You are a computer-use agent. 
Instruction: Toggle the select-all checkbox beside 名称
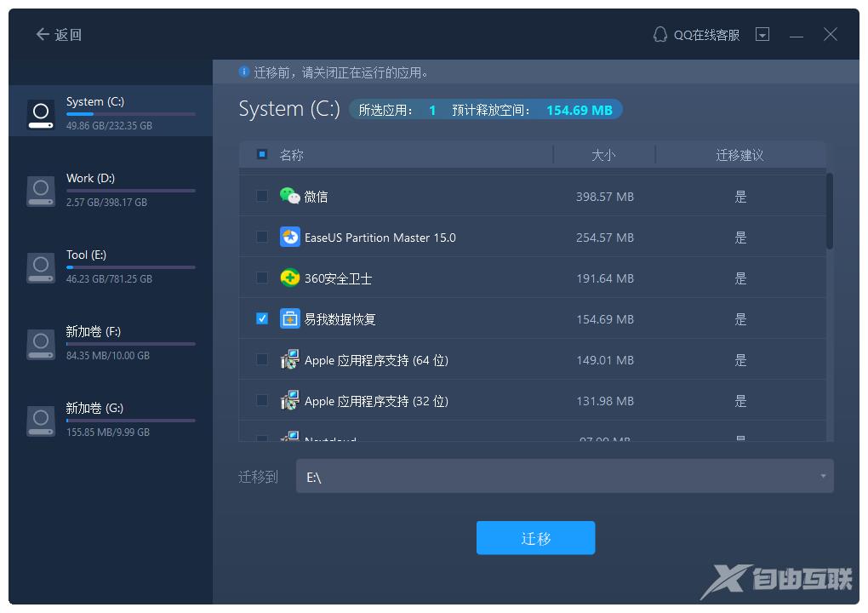(262, 154)
